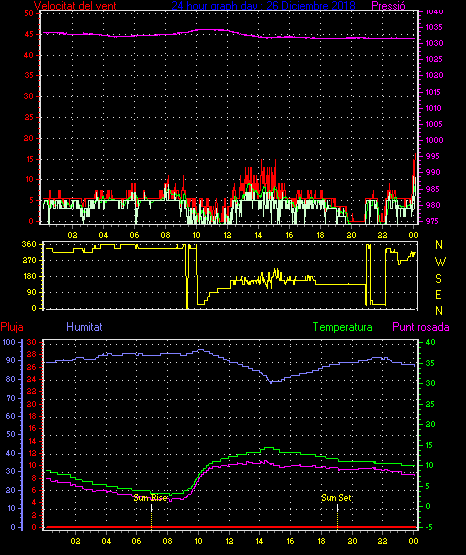Click '-5' on the green temperature axis
The image size is (466, 555).
coord(428,527)
